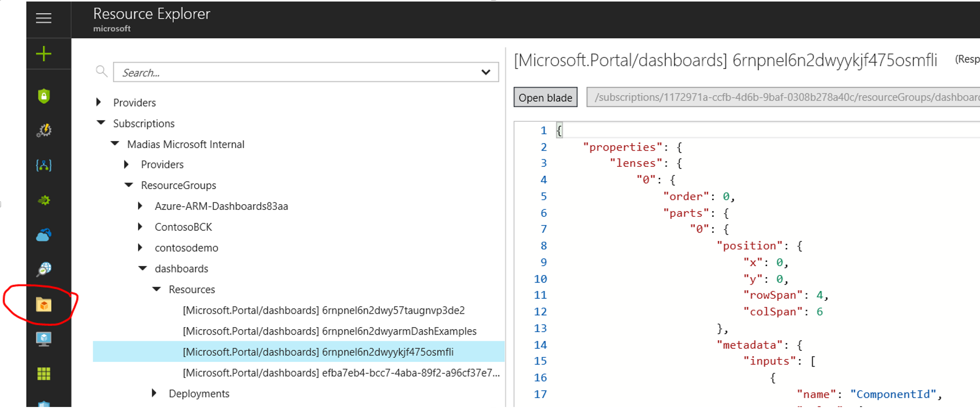Collapse the Resources node

pyautogui.click(x=156, y=289)
